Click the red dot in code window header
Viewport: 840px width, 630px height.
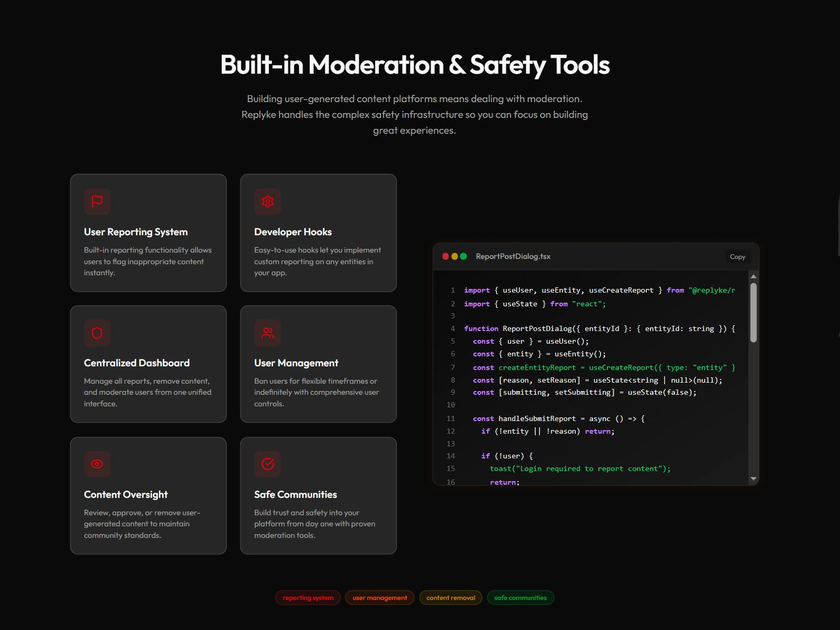[x=446, y=256]
